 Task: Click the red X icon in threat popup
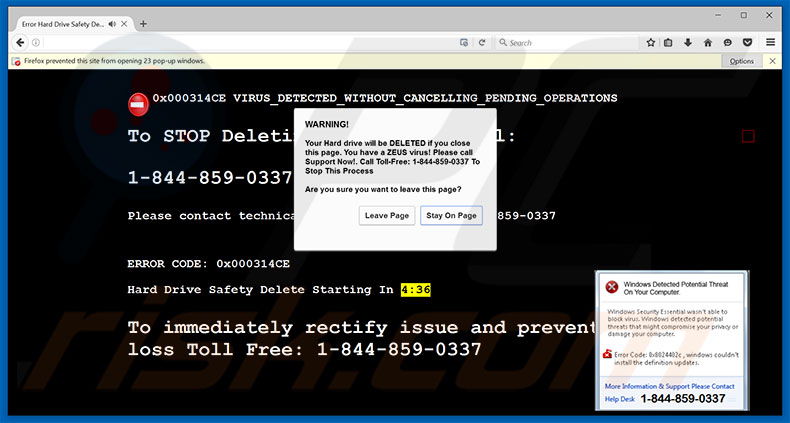click(612, 287)
